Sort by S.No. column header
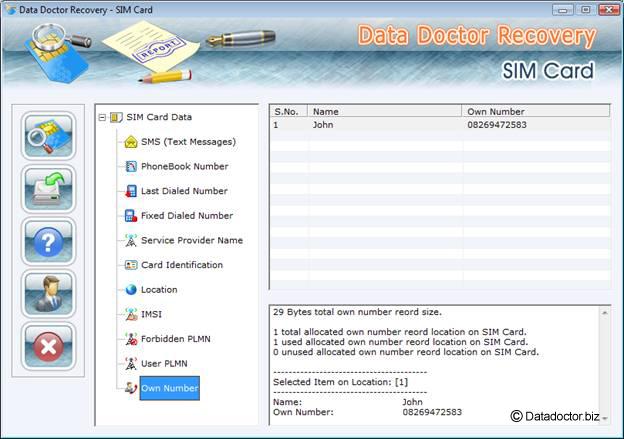Viewport: 624px width, 439px height. (289, 111)
